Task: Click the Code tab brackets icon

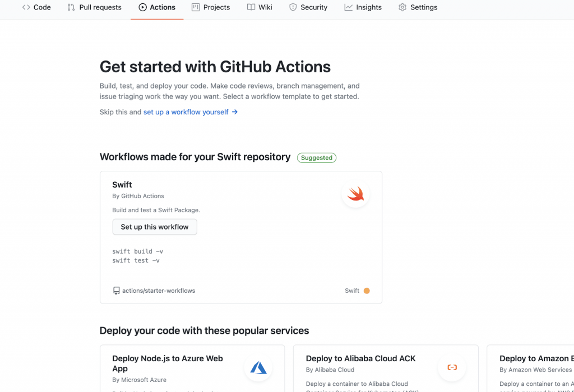Action: [26, 7]
